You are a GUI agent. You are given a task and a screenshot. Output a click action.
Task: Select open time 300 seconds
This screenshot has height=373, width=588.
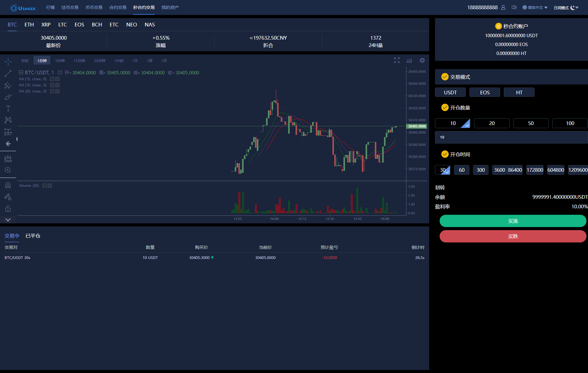pyautogui.click(x=481, y=170)
